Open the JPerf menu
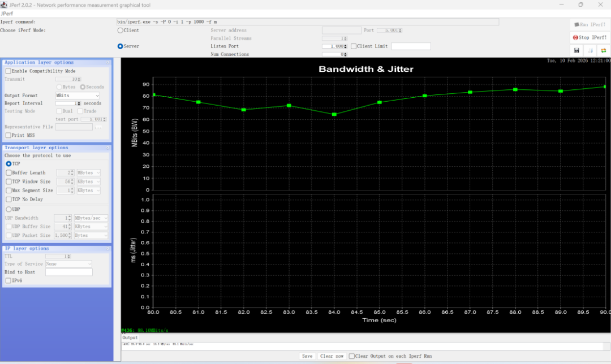The image size is (611, 364). (7, 13)
